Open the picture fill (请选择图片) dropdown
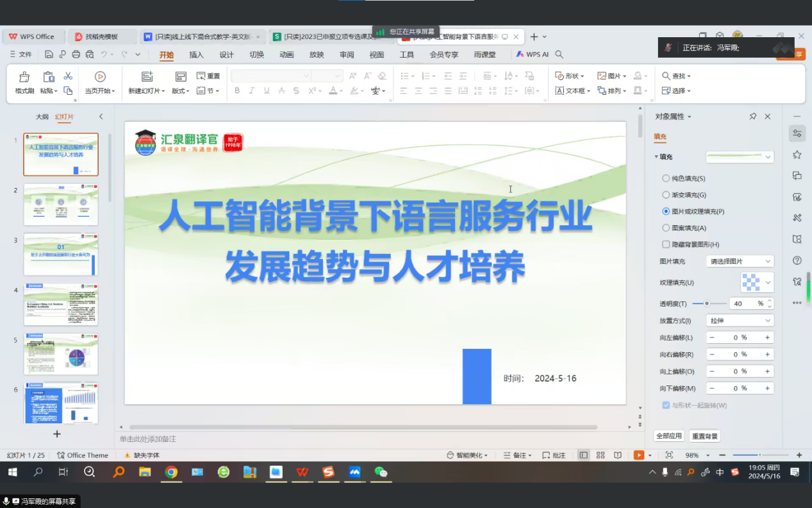 (x=739, y=262)
